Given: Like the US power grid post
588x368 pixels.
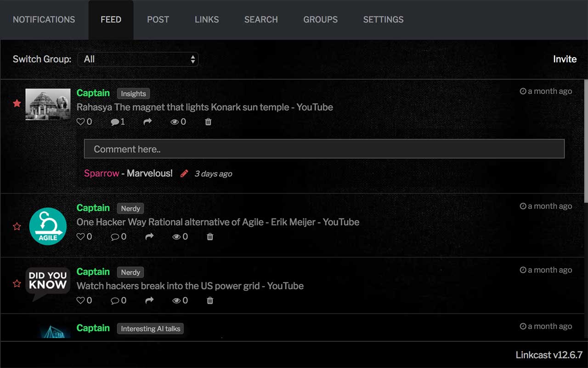Looking at the screenshot, I should tap(81, 301).
